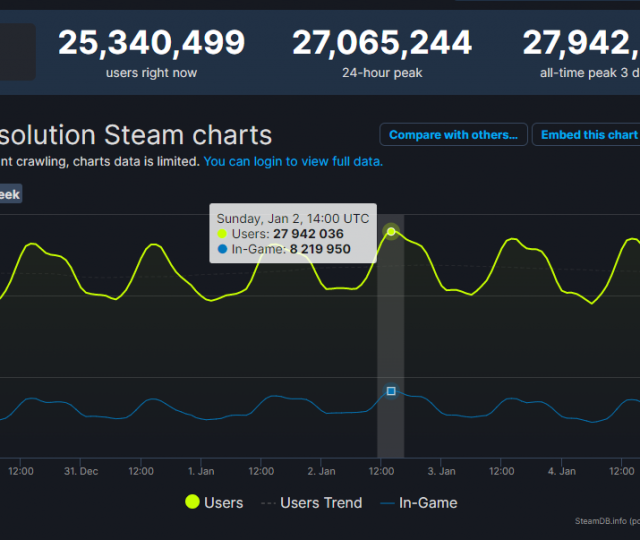Image resolution: width=640 pixels, height=540 pixels.
Task: Click the 1. Jan date axis label
Action: pyautogui.click(x=201, y=471)
